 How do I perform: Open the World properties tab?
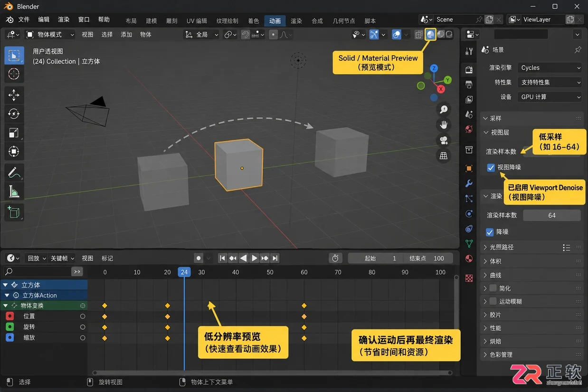[x=469, y=129]
